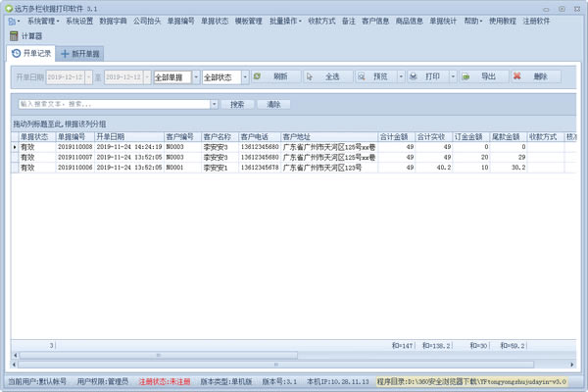Click the delete (删除) button
The image size is (588, 392).
(536, 76)
